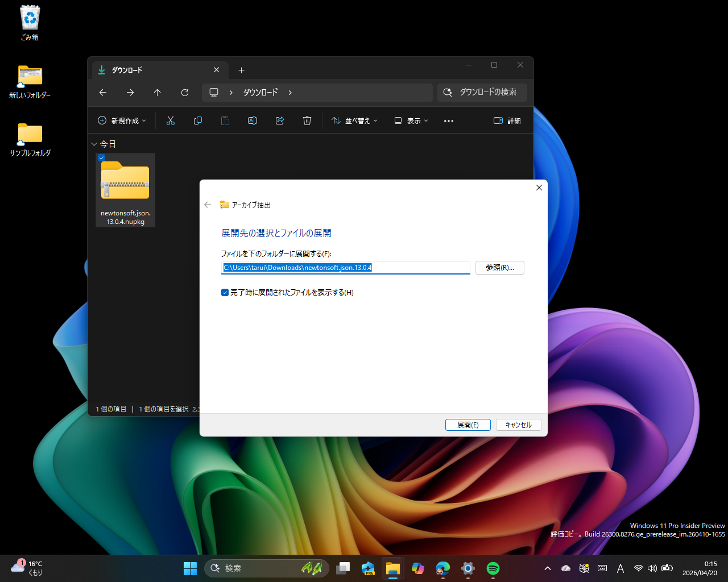Add a new Explorer tab with plus
The width and height of the screenshot is (728, 582).
241,70
